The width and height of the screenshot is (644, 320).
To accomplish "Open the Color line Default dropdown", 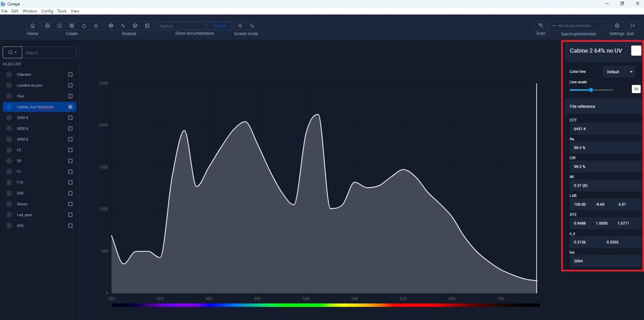I will [619, 72].
